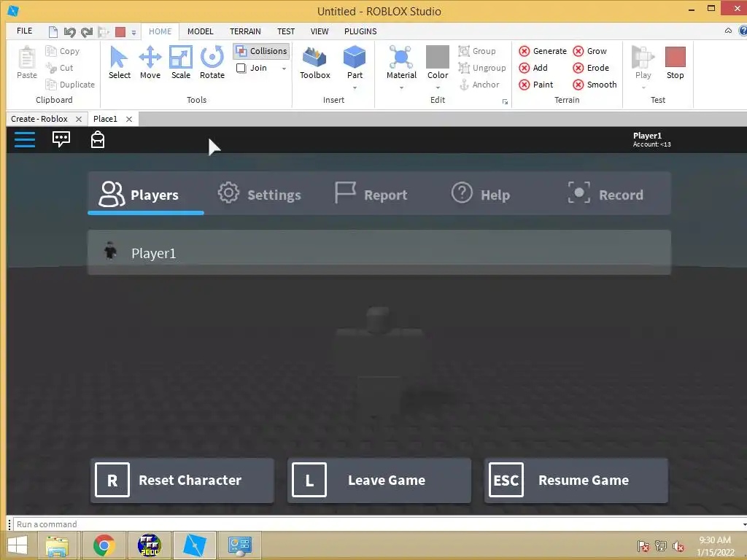
Task: Click Add terrain tool
Action: pyautogui.click(x=533, y=68)
